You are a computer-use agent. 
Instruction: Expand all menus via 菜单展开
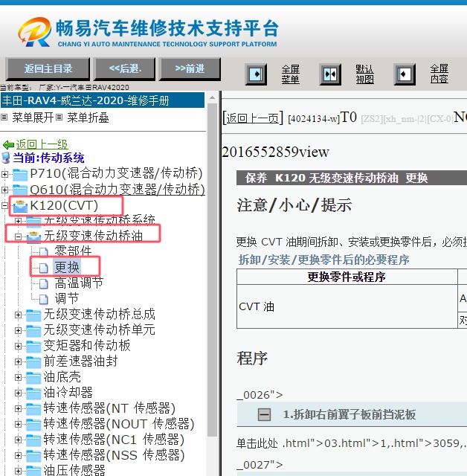pos(33,118)
